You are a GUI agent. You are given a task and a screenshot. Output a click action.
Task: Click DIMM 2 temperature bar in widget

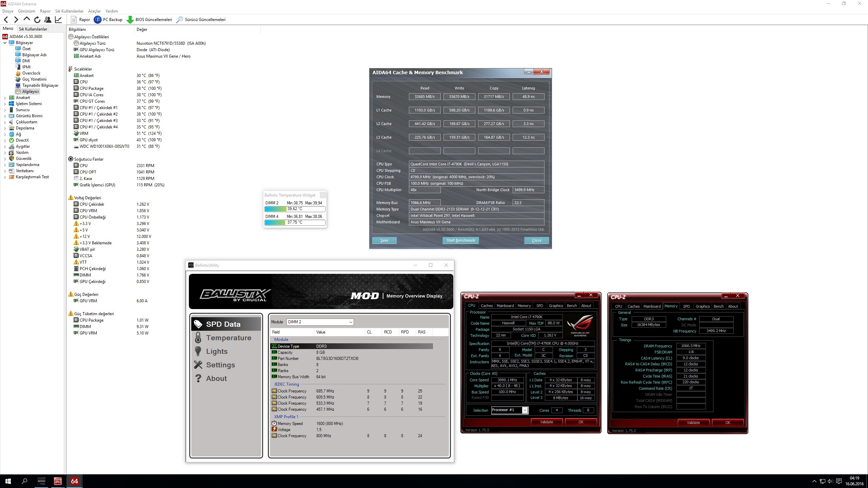(x=295, y=209)
